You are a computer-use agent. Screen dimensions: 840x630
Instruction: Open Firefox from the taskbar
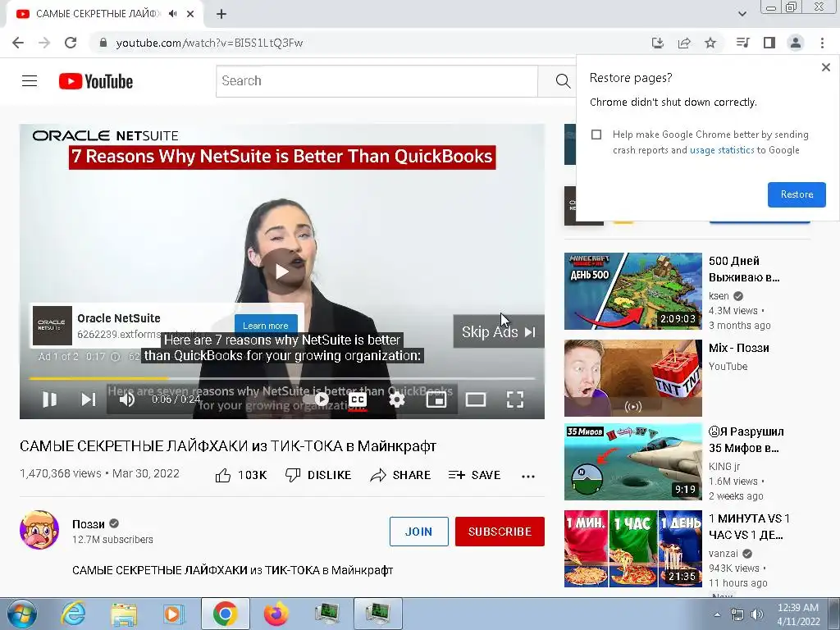[x=276, y=614]
